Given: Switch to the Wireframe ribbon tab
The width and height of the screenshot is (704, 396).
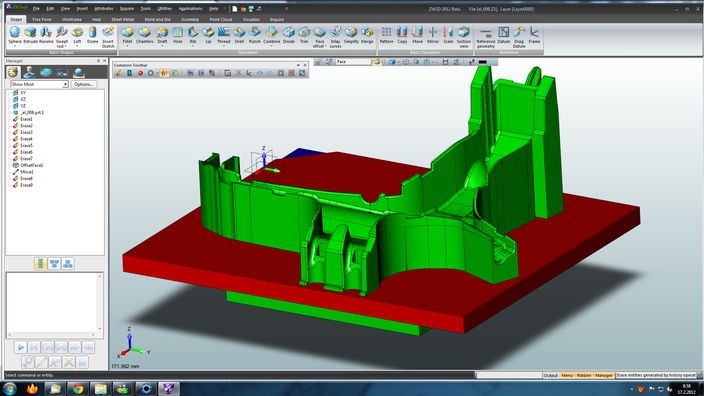Looking at the screenshot, I should [72, 19].
